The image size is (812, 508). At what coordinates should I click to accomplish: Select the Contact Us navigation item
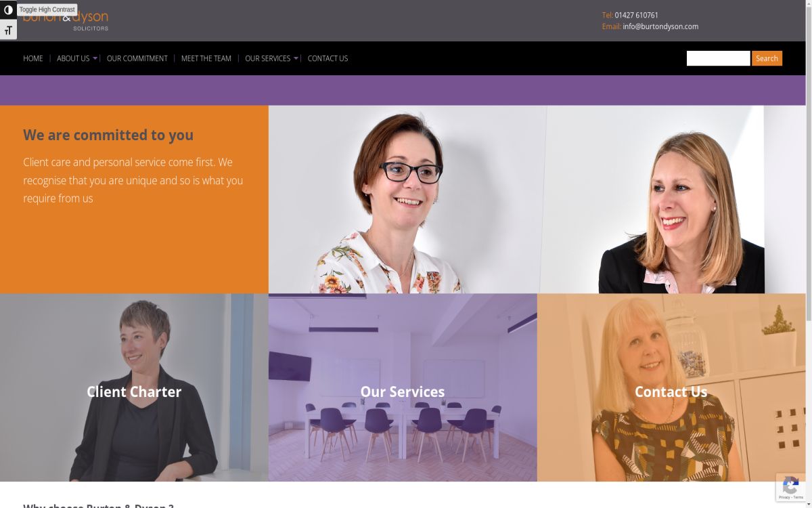328,58
